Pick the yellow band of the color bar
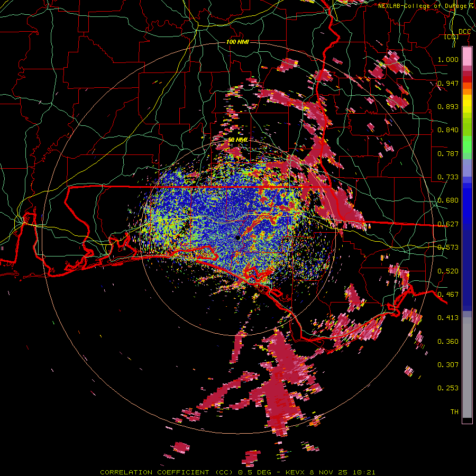This screenshot has width=476, height=476. 467,104
